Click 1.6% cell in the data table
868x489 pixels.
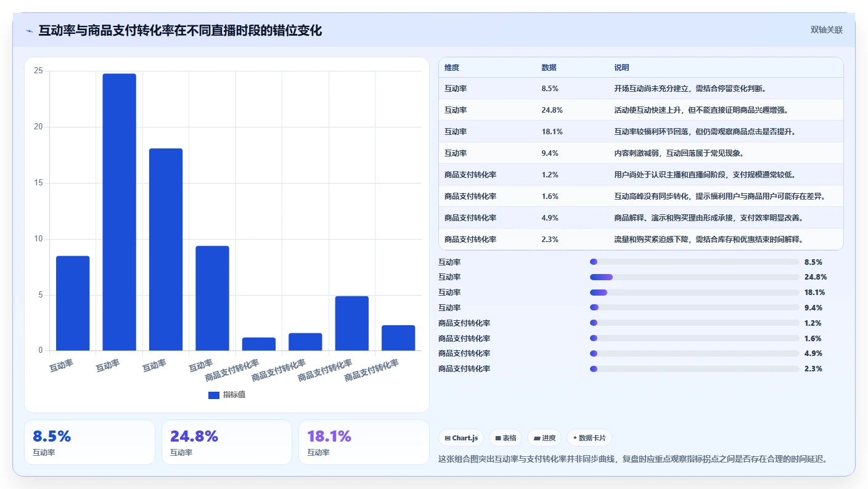[x=550, y=196]
